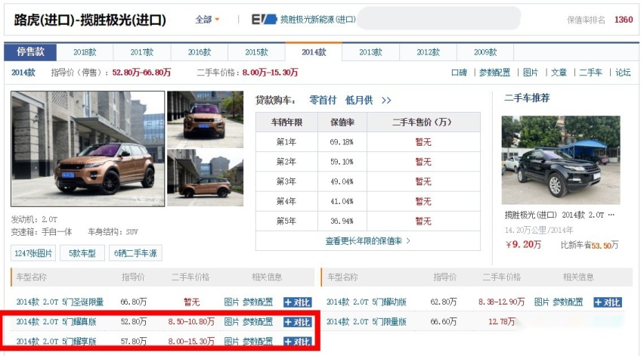Click 图片 for the 5门耀真版 row
Image resolution: width=644 pixels, height=356 pixels.
tap(231, 322)
